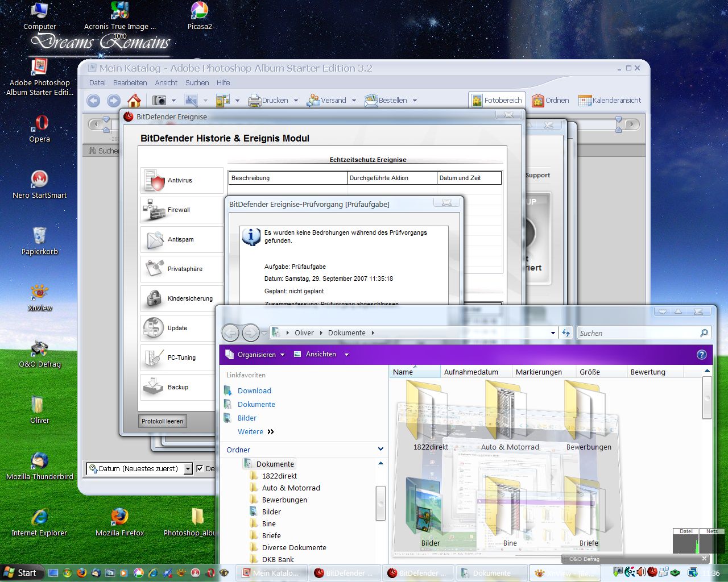Viewport: 728px width, 582px height.
Task: Open Picasa2 desktop icon
Action: pos(200,16)
